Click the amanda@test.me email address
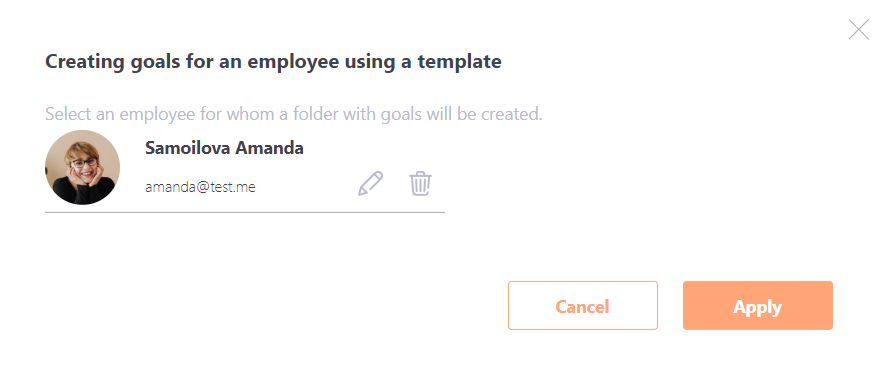This screenshot has height=372, width=892. coord(200,187)
